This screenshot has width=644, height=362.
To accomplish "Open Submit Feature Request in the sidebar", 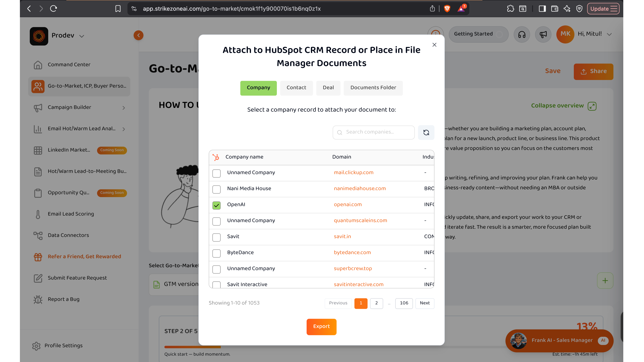I will (x=79, y=278).
